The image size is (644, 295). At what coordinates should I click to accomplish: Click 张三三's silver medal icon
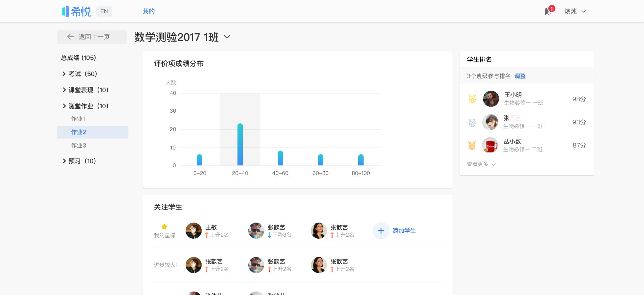tap(472, 122)
